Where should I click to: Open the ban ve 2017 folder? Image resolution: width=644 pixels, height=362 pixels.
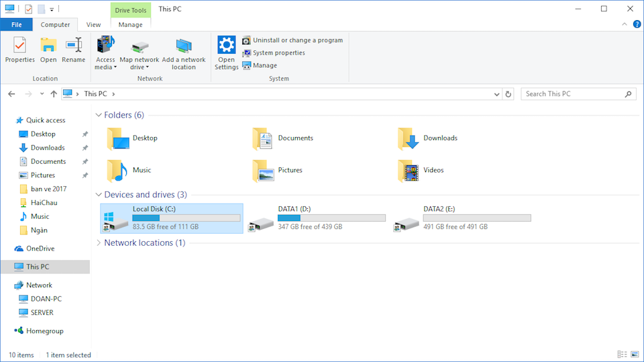pos(48,189)
